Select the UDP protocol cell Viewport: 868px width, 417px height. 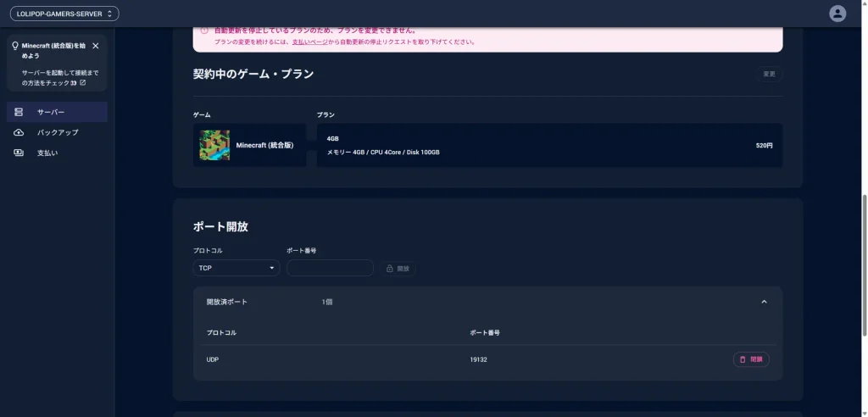click(x=213, y=359)
